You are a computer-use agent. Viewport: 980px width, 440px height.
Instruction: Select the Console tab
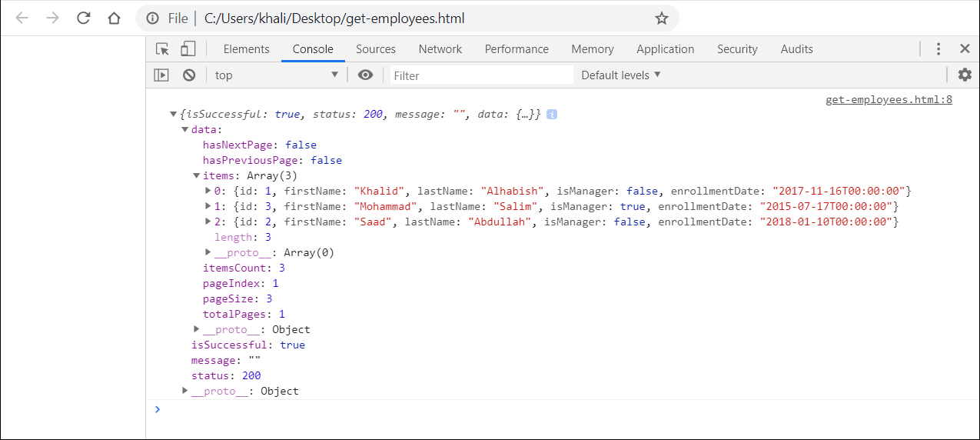pyautogui.click(x=313, y=48)
